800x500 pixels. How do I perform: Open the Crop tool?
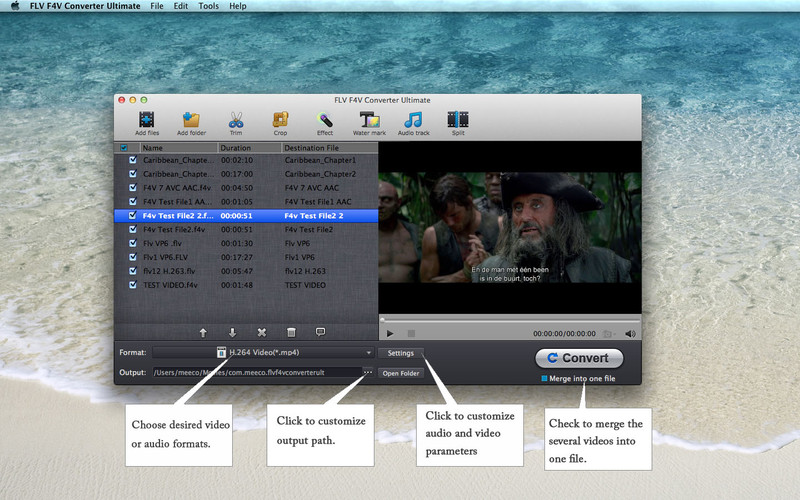pyautogui.click(x=280, y=123)
